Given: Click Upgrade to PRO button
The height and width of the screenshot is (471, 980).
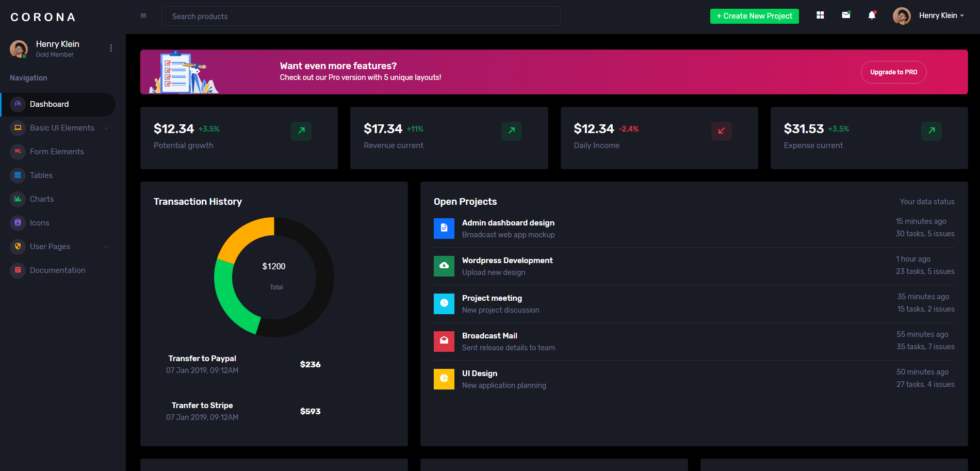Looking at the screenshot, I should pyautogui.click(x=893, y=72).
